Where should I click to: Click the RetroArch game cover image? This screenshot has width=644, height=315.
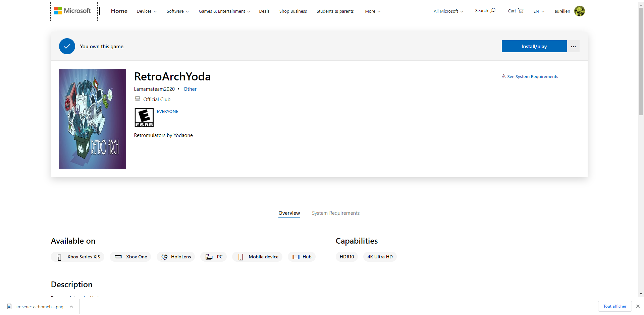[x=93, y=119]
